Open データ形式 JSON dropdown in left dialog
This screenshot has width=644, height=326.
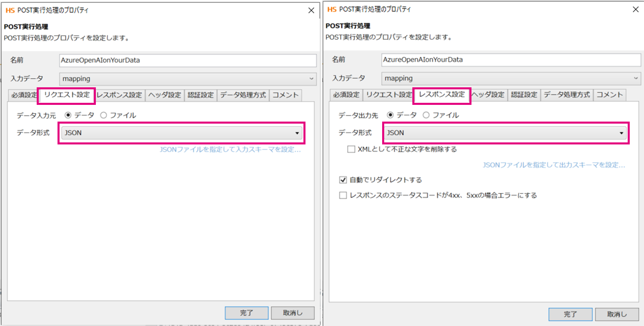coord(181,133)
